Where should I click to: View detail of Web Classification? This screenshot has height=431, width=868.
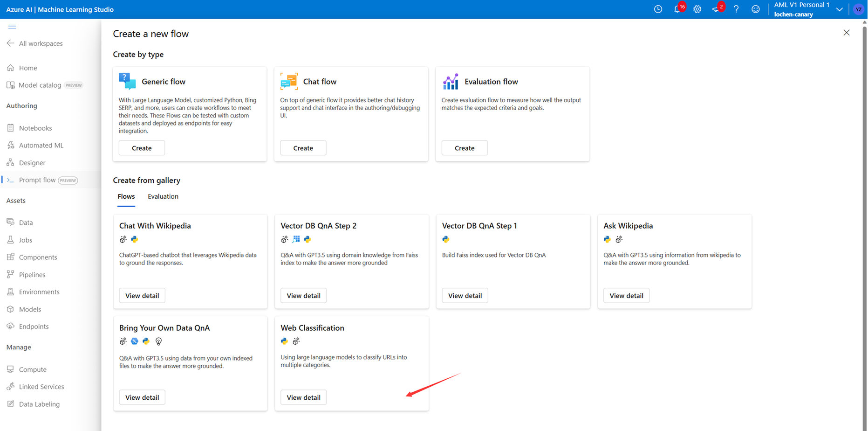click(303, 397)
